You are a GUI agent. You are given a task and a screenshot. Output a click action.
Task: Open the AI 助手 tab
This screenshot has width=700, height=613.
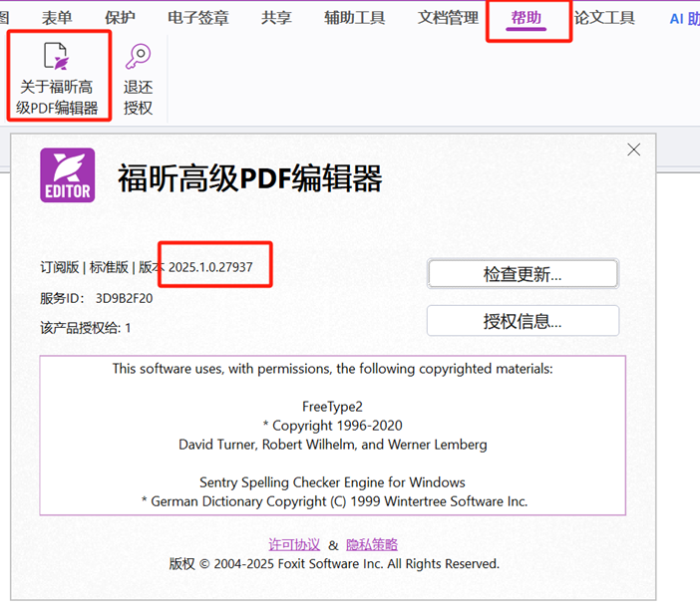pos(684,19)
